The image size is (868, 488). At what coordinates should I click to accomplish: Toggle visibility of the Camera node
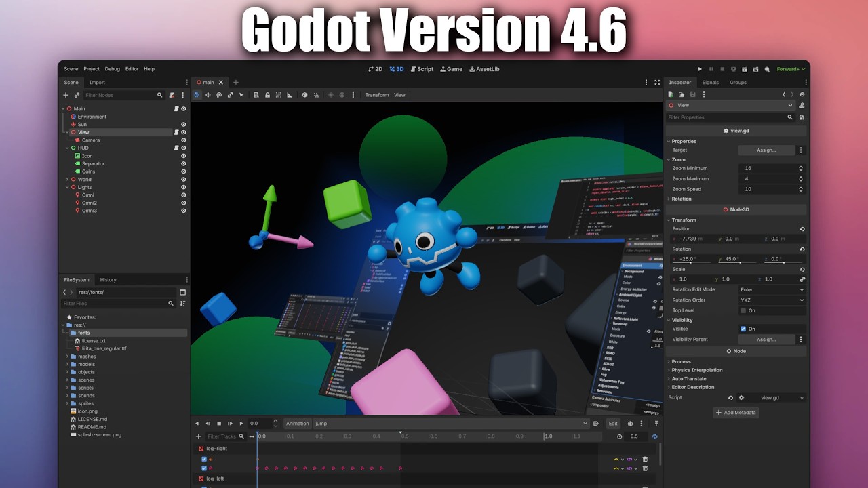(183, 140)
